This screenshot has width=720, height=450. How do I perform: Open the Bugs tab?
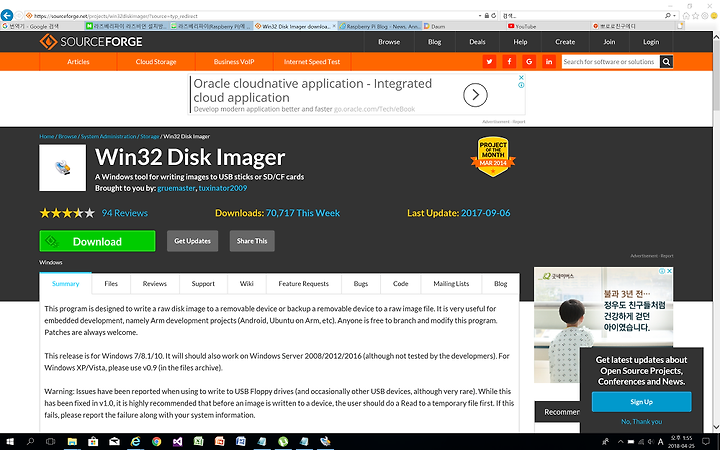tap(361, 284)
